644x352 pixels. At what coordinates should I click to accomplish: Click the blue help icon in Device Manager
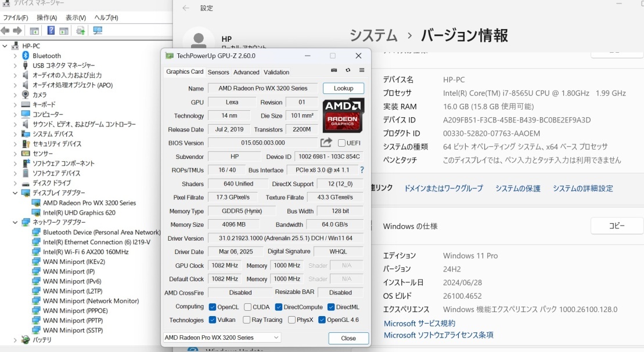(51, 31)
